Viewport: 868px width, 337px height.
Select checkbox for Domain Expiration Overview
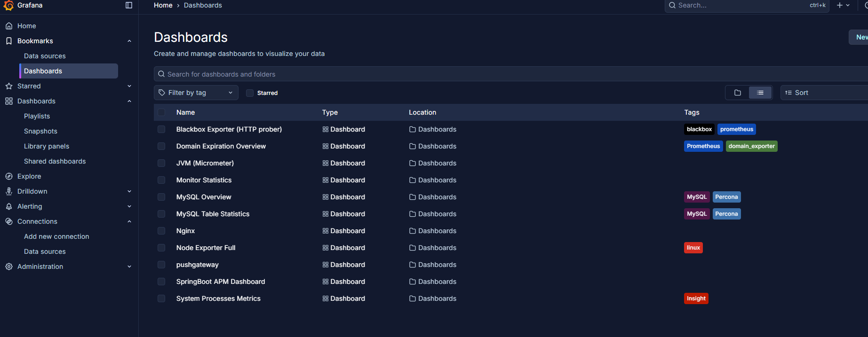[161, 146]
